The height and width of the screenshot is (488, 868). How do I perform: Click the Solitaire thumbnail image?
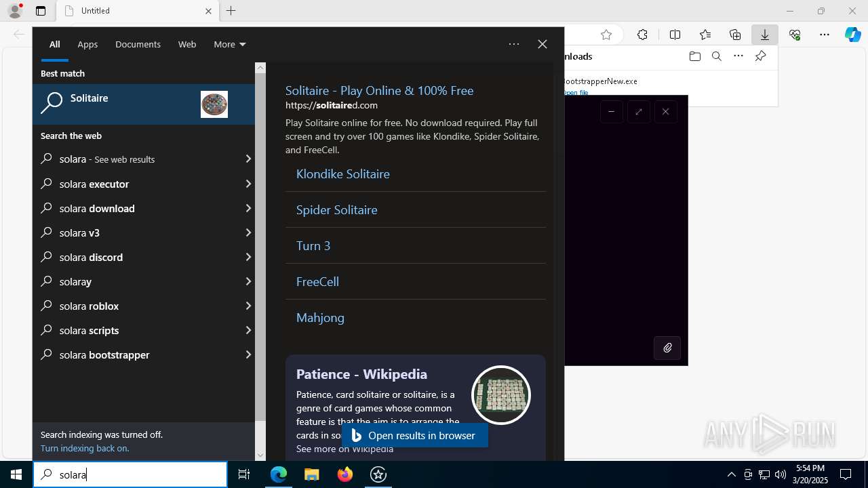pyautogui.click(x=214, y=104)
